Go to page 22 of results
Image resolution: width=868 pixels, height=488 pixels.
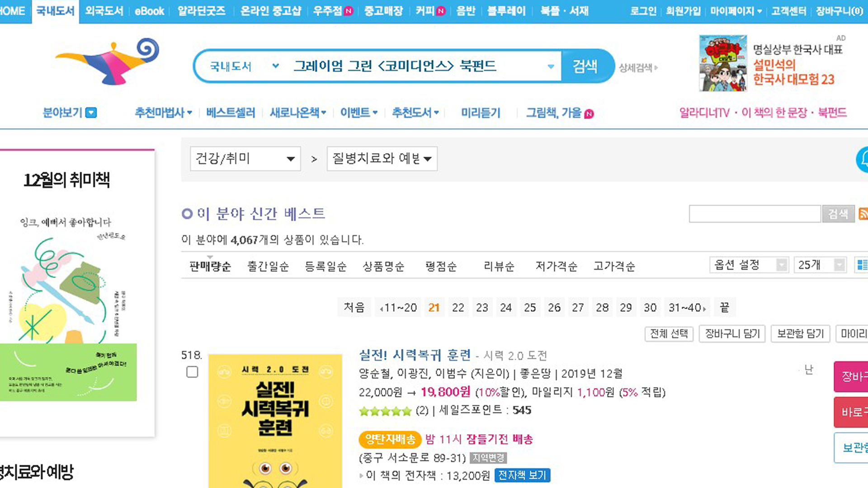coord(458,308)
